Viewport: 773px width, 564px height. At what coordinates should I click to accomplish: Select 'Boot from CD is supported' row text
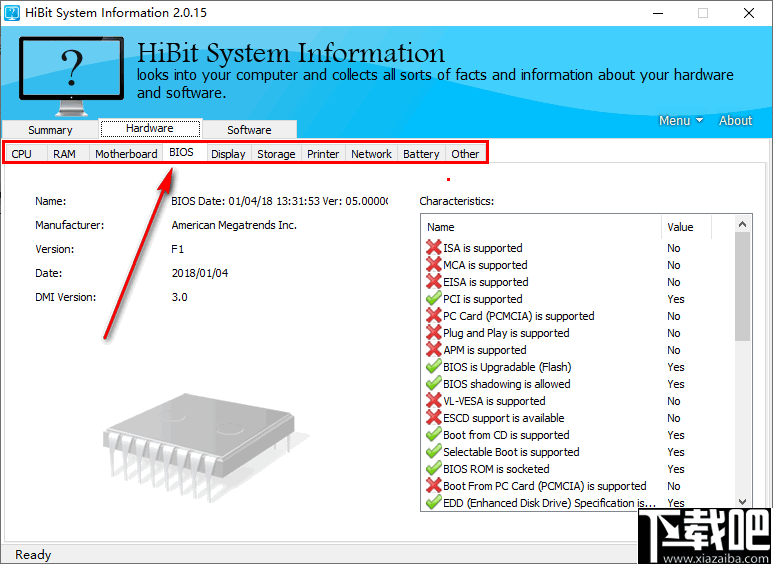(x=506, y=435)
